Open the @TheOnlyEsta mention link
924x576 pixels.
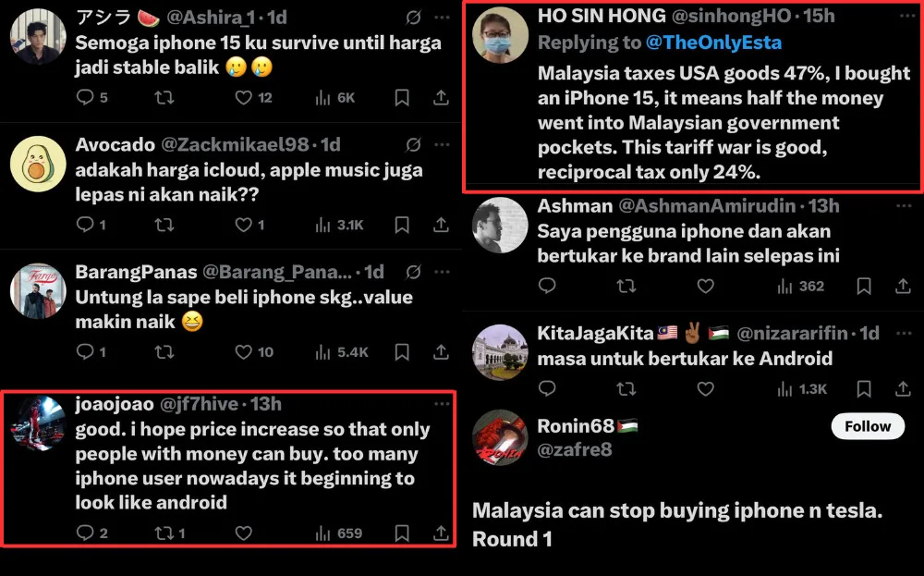[713, 43]
